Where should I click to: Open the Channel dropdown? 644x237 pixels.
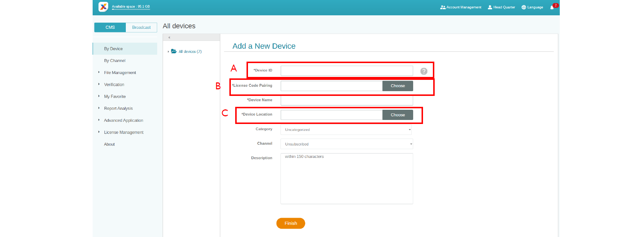[346, 144]
